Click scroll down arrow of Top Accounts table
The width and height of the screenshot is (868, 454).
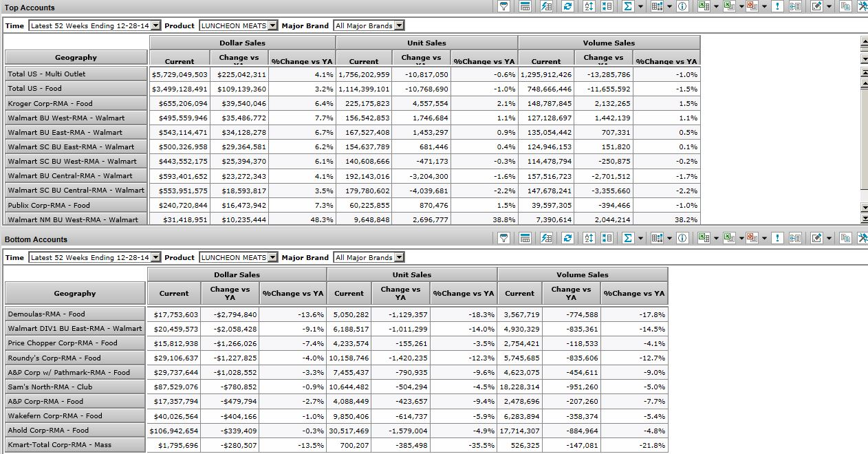click(864, 207)
